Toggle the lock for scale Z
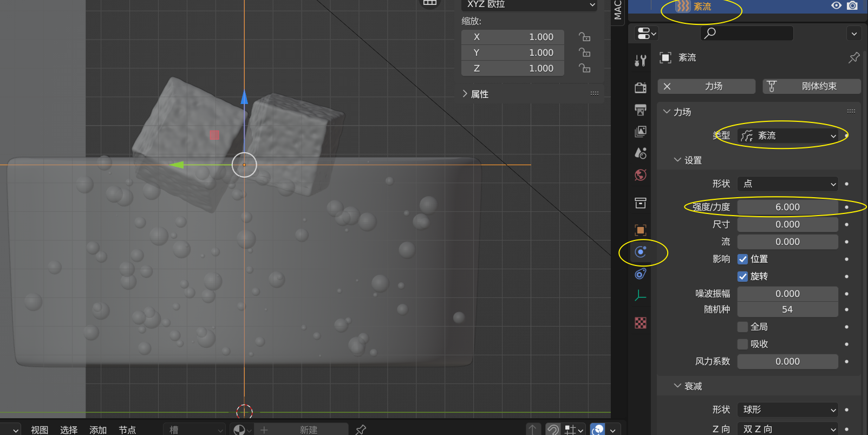Viewport: 868px width, 435px height. click(x=584, y=68)
